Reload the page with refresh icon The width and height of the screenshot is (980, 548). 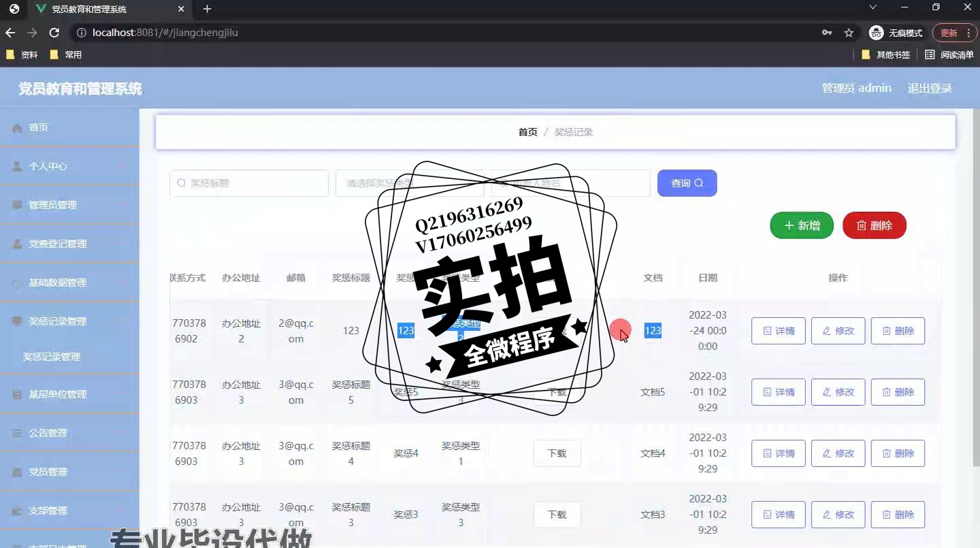click(54, 33)
